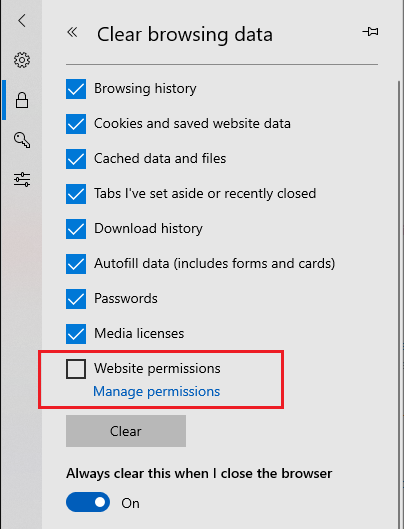The width and height of the screenshot is (404, 529).
Task: Collapse pane with double chevron icon
Action: coord(72,32)
